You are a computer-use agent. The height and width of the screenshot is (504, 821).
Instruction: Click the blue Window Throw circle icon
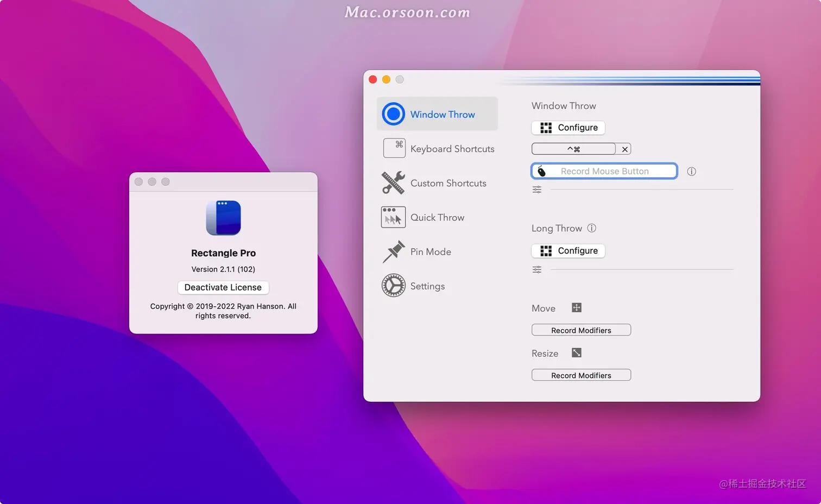point(394,114)
